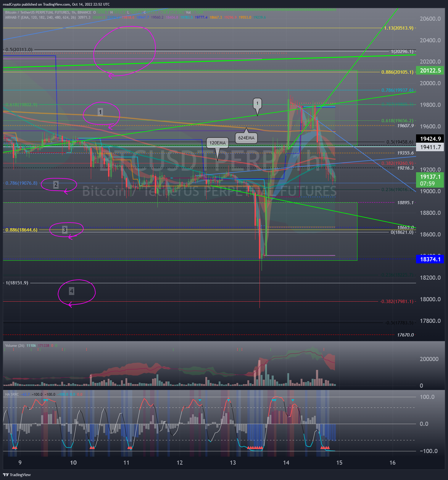Click date 13 on the time axis

pyautogui.click(x=233, y=463)
